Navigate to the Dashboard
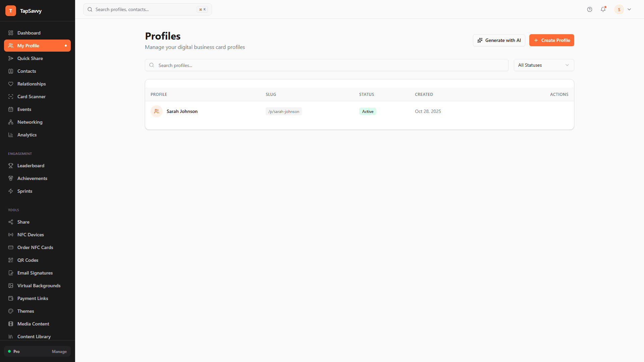 point(29,33)
